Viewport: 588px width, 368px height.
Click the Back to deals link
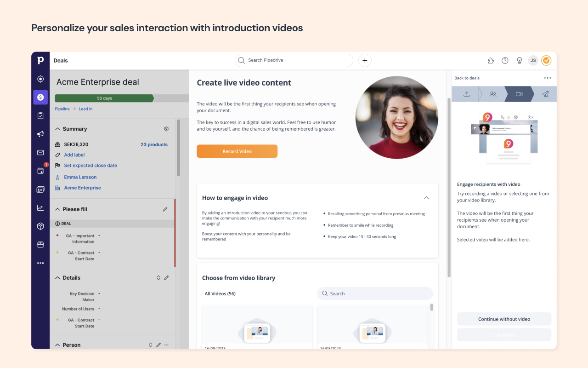point(467,78)
